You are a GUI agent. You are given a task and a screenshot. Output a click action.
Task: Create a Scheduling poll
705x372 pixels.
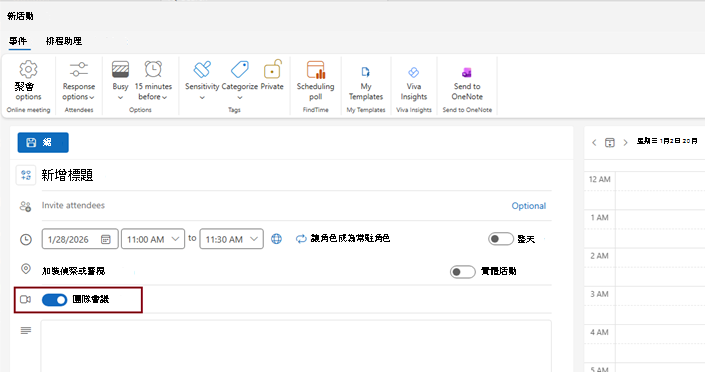(x=315, y=81)
